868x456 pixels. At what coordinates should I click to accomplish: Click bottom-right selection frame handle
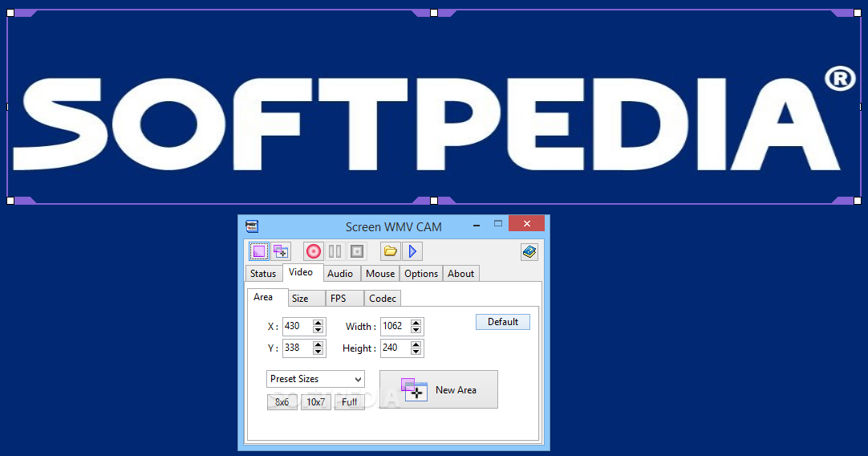pos(858,201)
